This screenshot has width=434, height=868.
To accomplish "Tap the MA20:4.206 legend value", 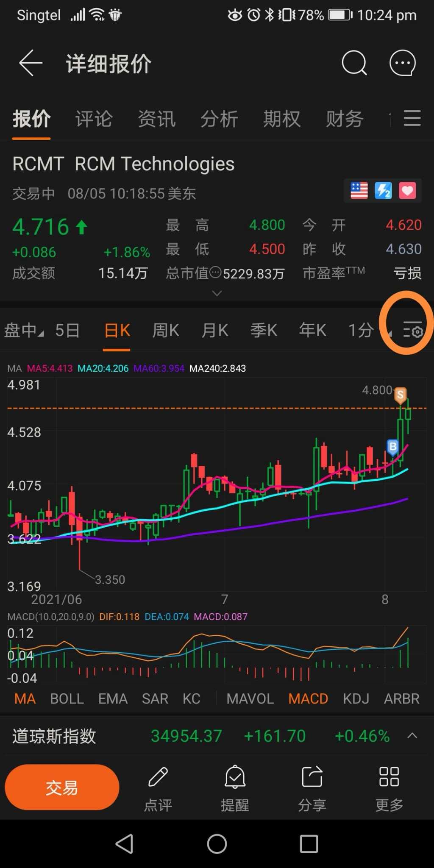I will [x=103, y=368].
